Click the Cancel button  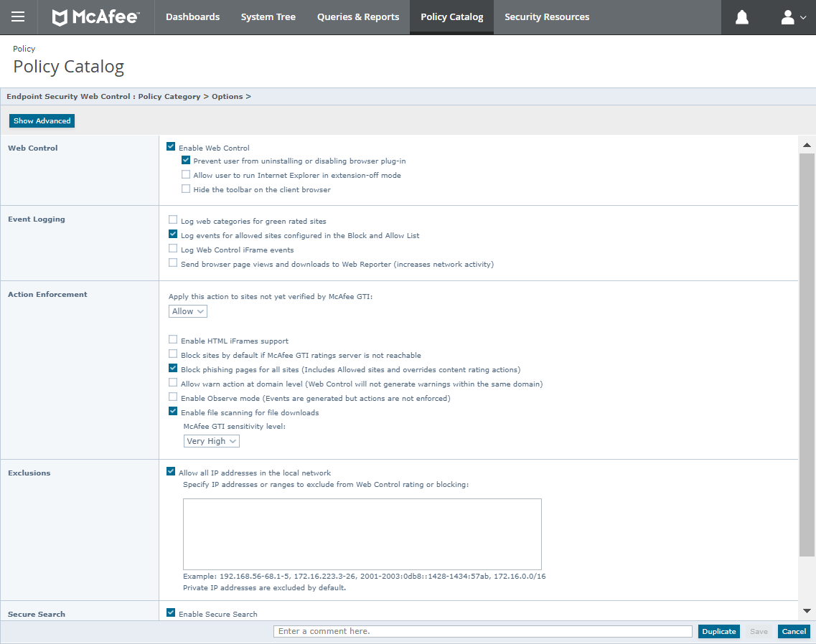794,632
